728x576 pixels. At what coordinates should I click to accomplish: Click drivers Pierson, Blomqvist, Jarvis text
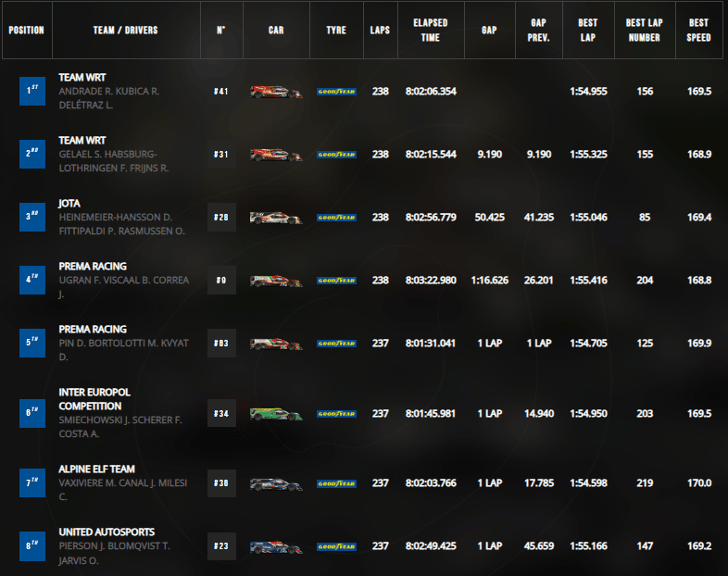114,553
